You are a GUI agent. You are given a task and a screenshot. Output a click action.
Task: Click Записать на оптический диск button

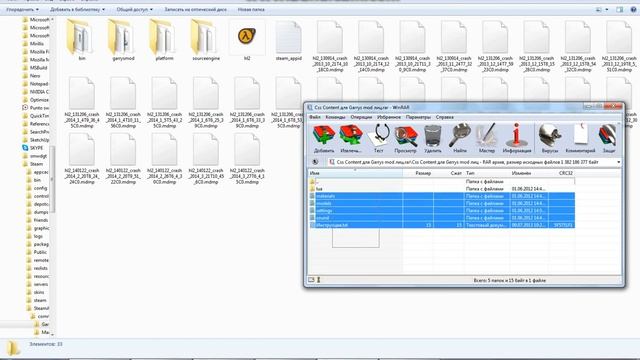pos(196,9)
